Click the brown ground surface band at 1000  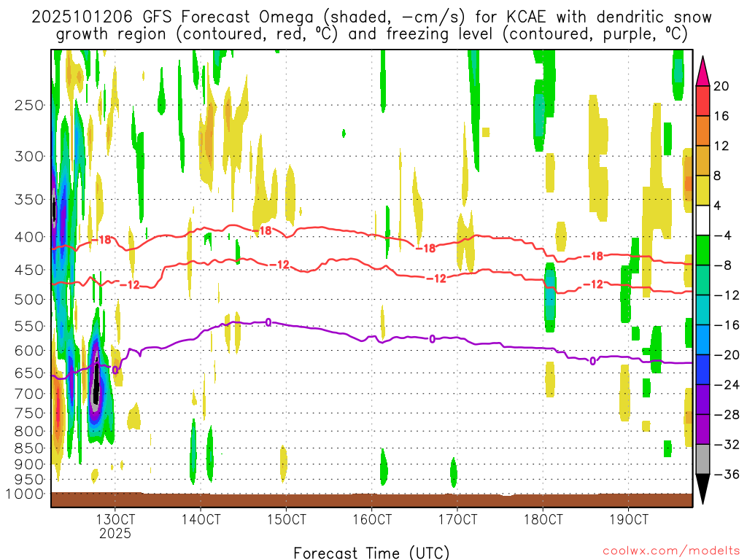coord(371,500)
